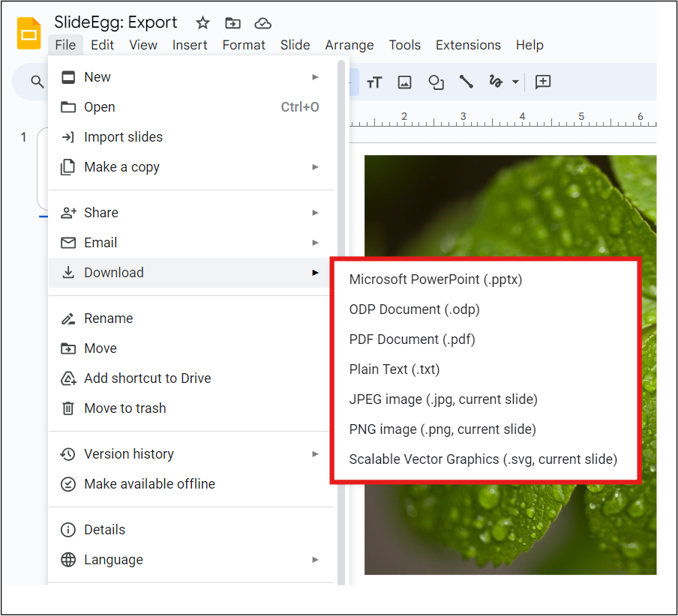This screenshot has height=616, width=678.
Task: Download current slide as JPEG image
Action: [x=485, y=399]
